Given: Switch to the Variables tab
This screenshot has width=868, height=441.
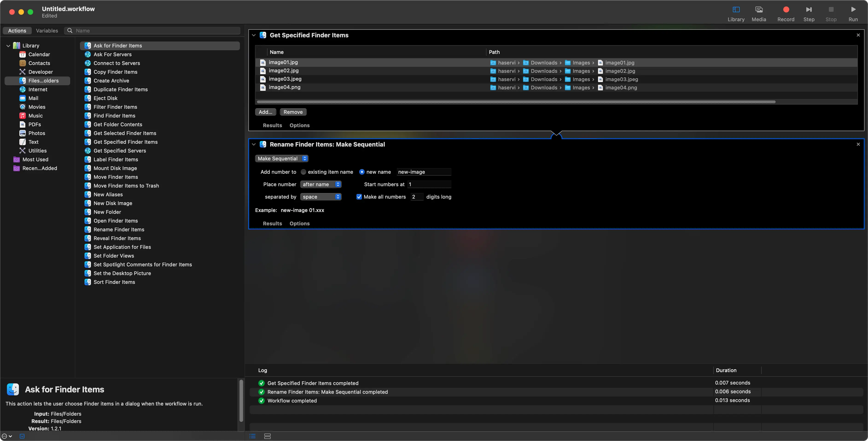Looking at the screenshot, I should pyautogui.click(x=47, y=31).
